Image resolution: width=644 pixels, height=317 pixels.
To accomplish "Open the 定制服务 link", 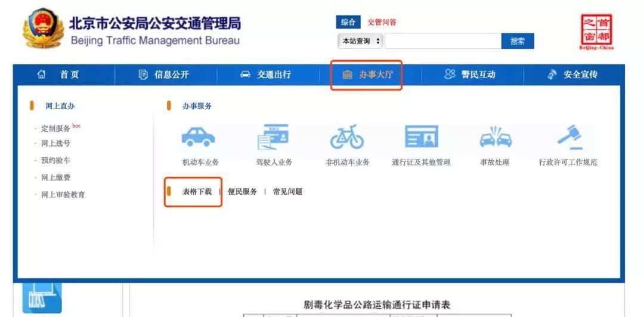I will coord(56,129).
